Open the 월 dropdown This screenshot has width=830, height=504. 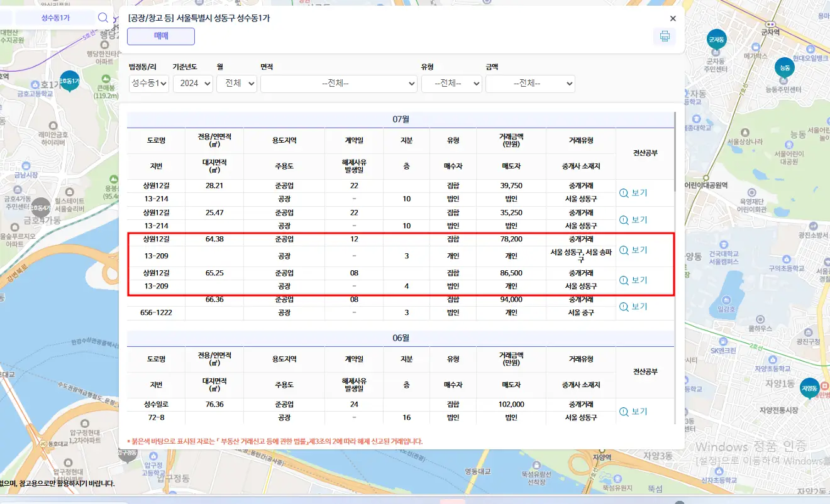pos(236,83)
